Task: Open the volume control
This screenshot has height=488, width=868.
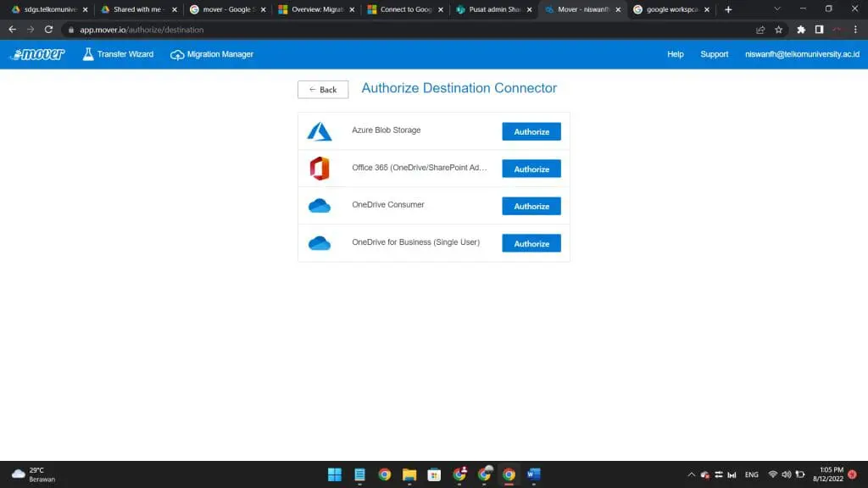Action: pyautogui.click(x=786, y=474)
